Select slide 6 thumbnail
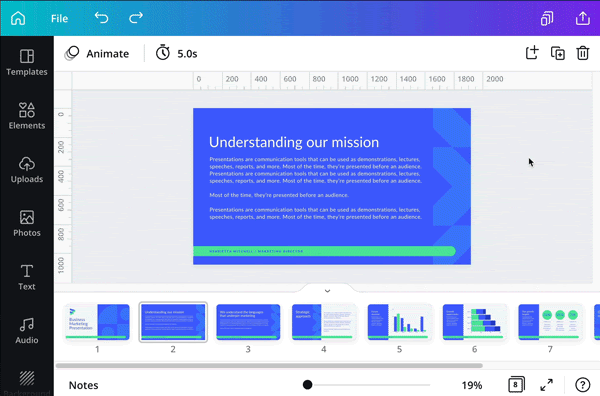Screen dimensions: 600x396 [474, 322]
